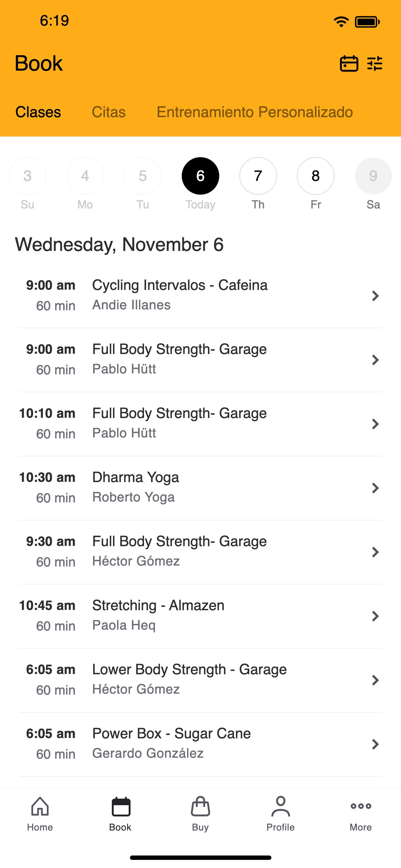The image size is (401, 868).
Task: Open the calendar date picker icon
Action: [x=349, y=63]
